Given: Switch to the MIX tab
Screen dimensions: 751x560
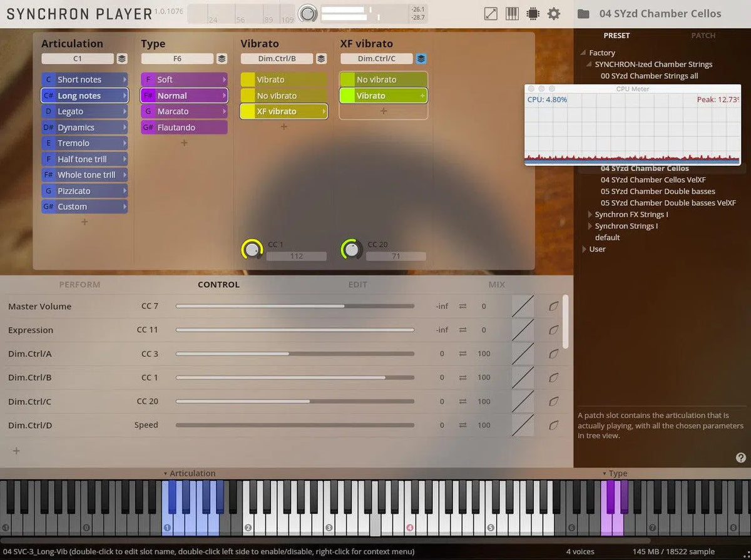Looking at the screenshot, I should (x=496, y=285).
